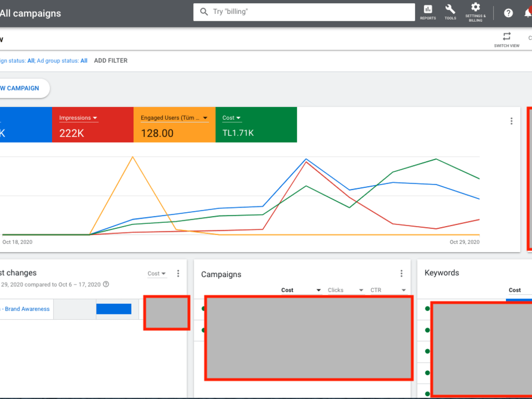
Task: Open the notifications bell icon
Action: 528,13
